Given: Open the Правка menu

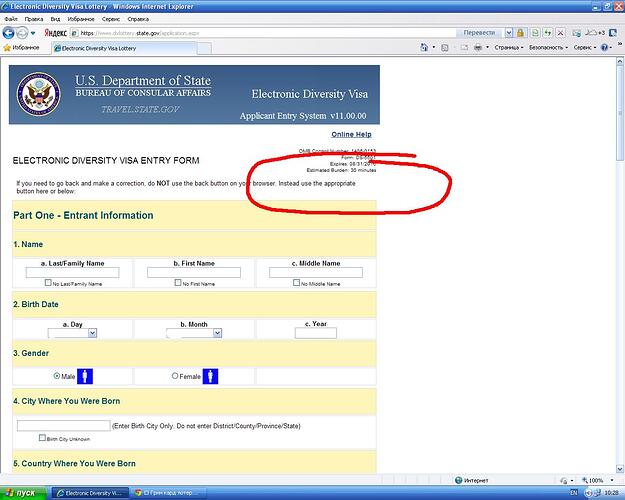Looking at the screenshot, I should (33, 19).
